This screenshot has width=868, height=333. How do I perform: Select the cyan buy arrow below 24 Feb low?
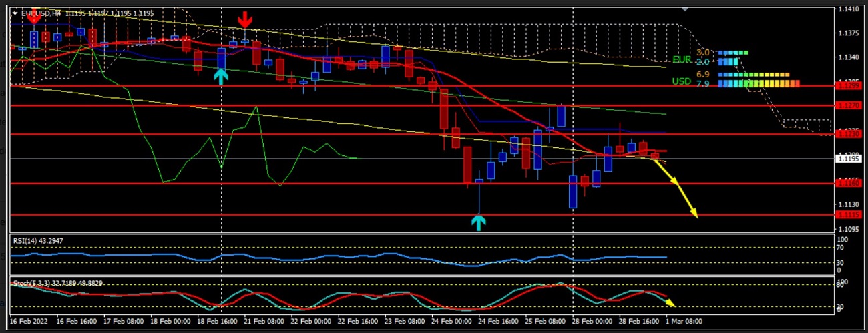[479, 222]
